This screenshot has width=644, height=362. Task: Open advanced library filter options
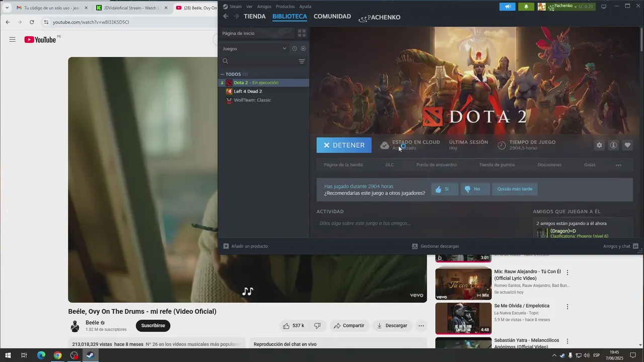[302, 61]
